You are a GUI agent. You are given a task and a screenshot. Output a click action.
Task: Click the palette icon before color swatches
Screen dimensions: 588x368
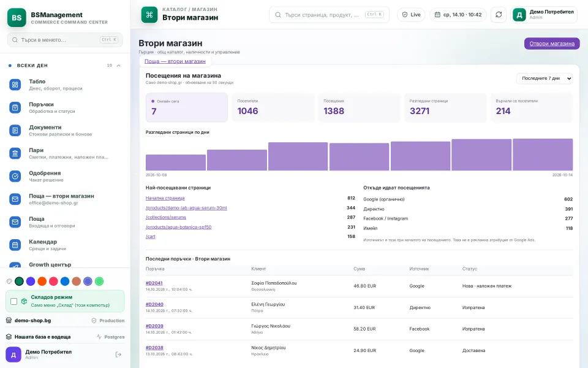click(x=9, y=282)
